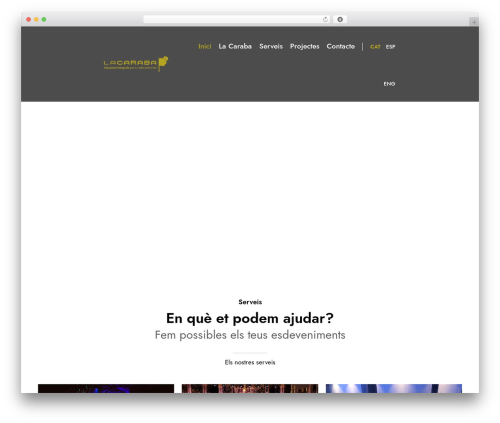500x423 pixels.
Task: Open the blue-and-white service thumbnail
Action: [x=394, y=388]
